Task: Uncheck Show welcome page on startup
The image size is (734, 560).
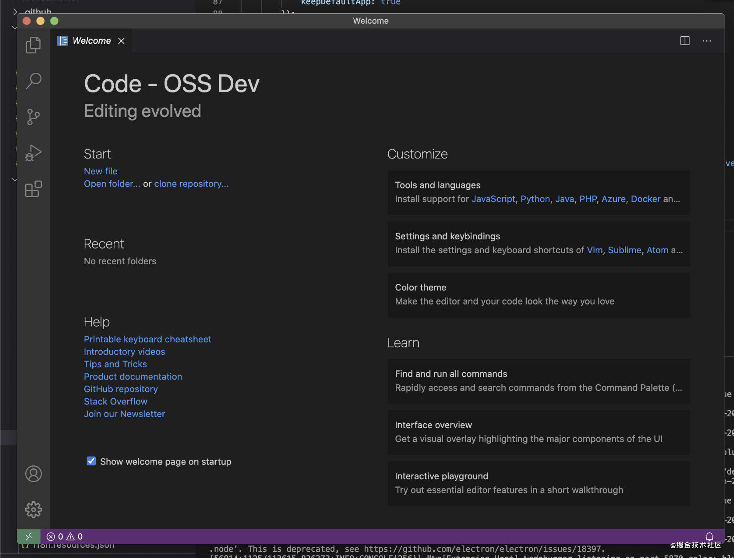Action: [91, 461]
